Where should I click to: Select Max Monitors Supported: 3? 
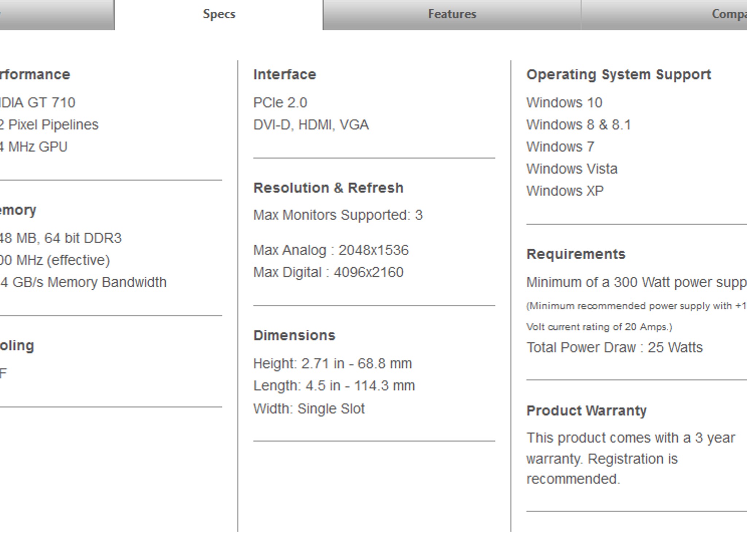click(x=338, y=215)
